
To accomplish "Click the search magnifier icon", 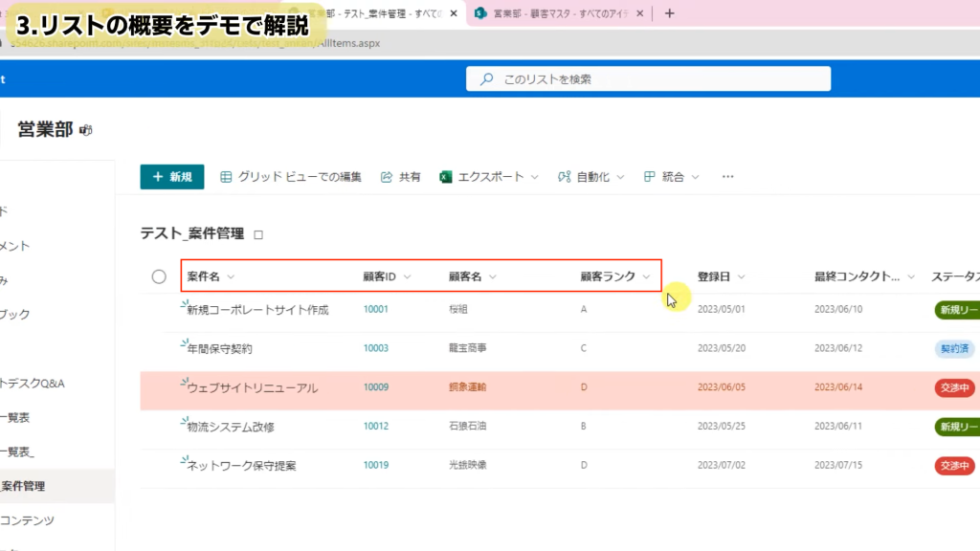I will click(487, 79).
